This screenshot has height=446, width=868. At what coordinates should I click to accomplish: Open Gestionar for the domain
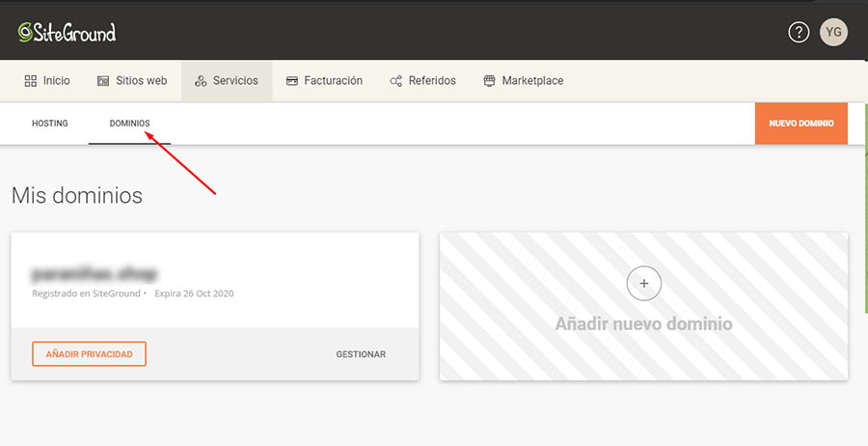(x=361, y=354)
